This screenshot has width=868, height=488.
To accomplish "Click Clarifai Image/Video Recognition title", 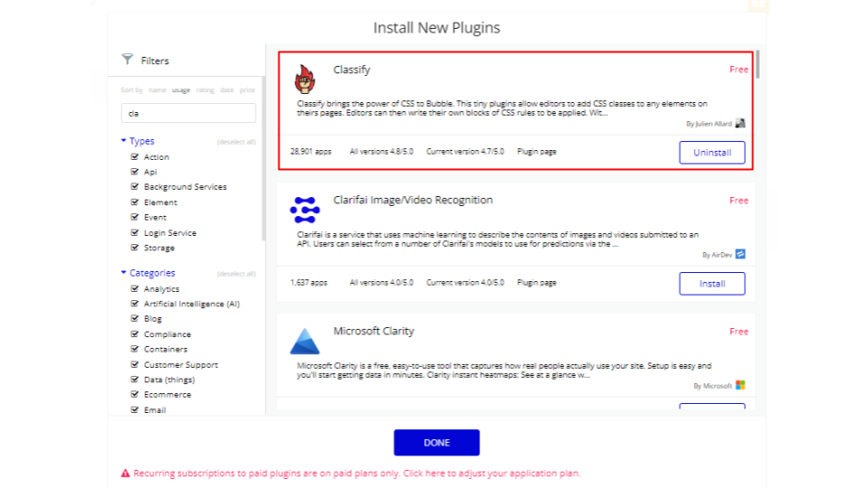I will (x=413, y=200).
